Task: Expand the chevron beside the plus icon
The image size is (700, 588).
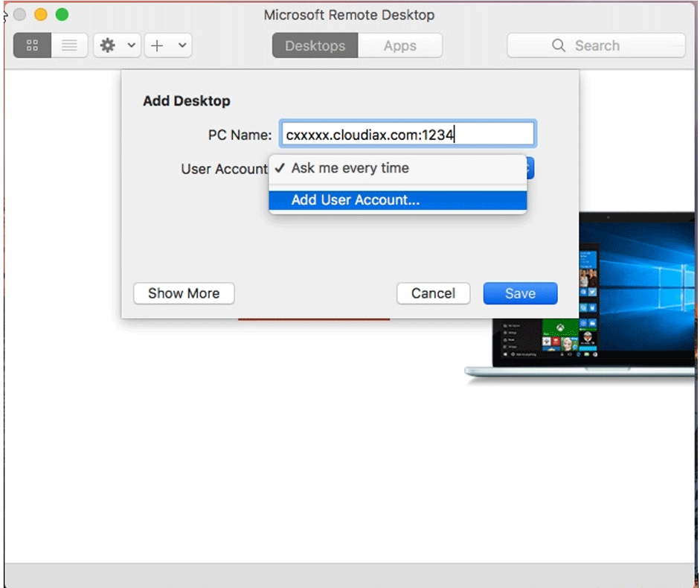Action: 182,45
